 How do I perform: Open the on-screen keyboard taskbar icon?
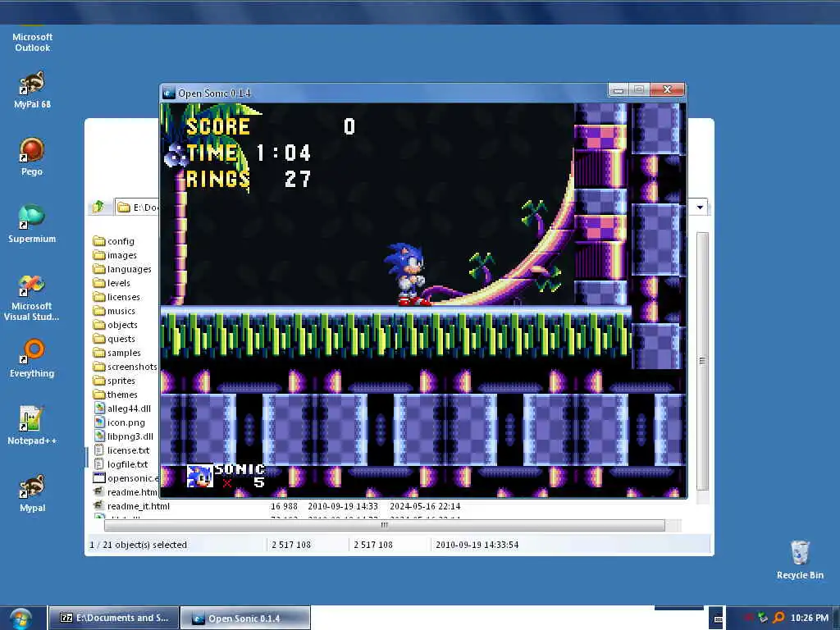[718, 619]
